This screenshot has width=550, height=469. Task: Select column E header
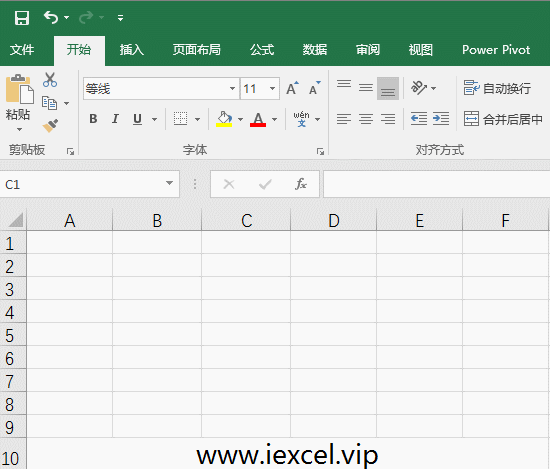click(x=420, y=220)
